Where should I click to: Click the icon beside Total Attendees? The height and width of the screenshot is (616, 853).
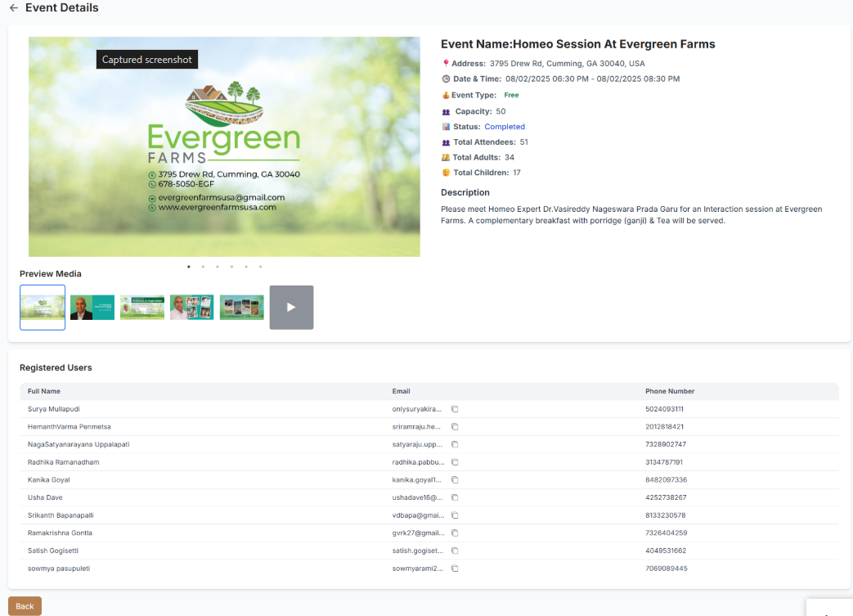click(x=446, y=142)
